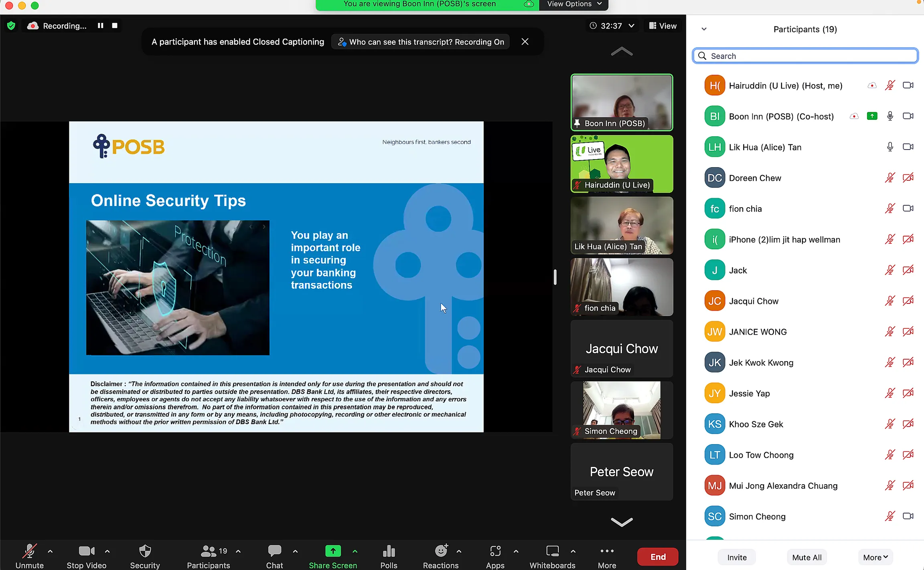Click Hairuddin's recording cloud indicator in list
Viewport: 924px width, 570px height.
click(x=872, y=85)
